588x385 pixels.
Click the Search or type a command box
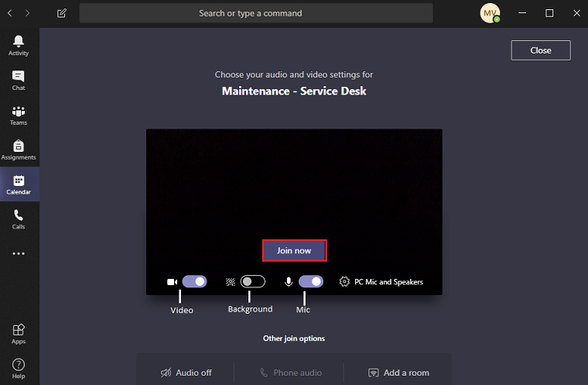tap(256, 13)
